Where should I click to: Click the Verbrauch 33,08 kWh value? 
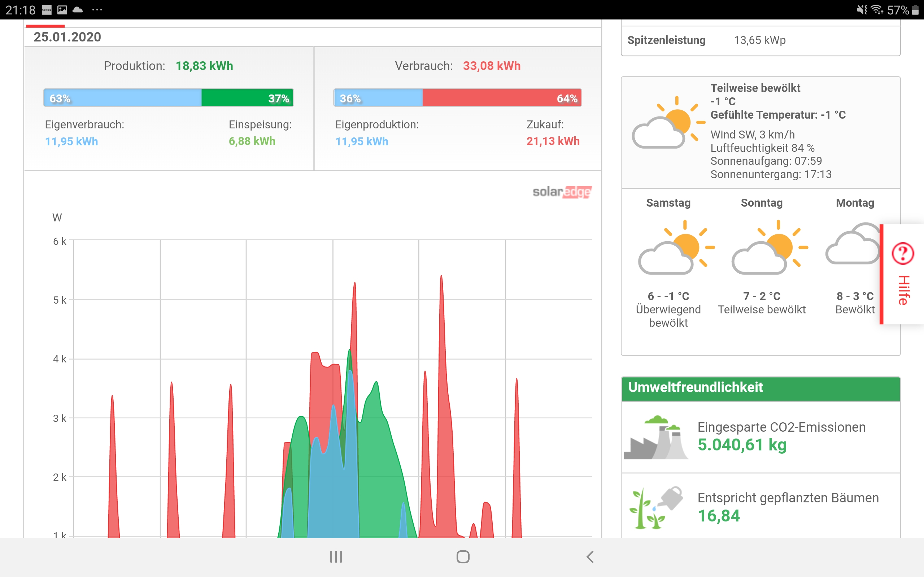[x=491, y=66]
